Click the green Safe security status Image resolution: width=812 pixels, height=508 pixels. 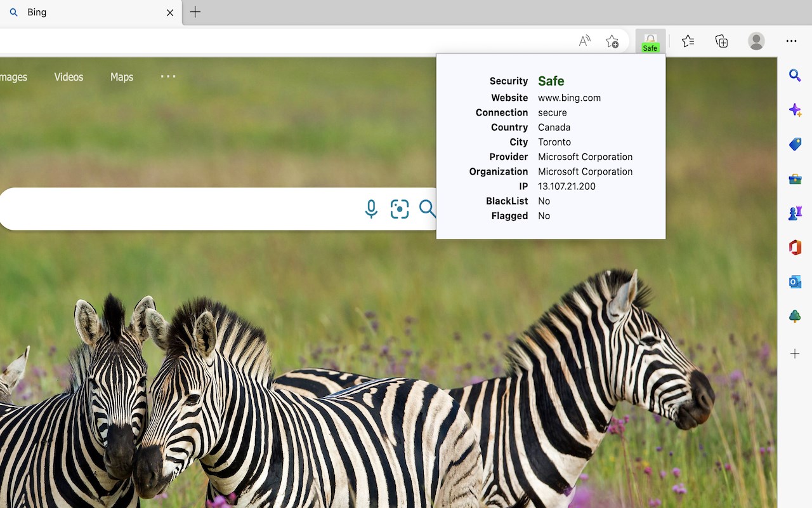[x=551, y=81]
